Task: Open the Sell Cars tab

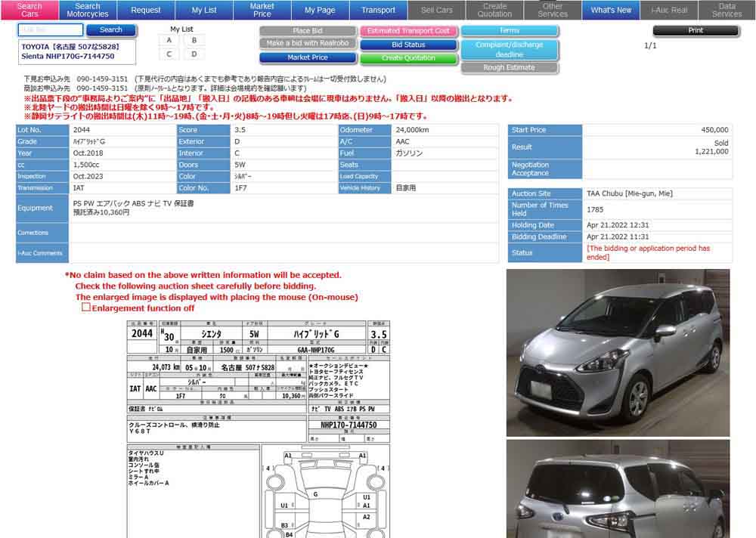Action: [x=436, y=10]
